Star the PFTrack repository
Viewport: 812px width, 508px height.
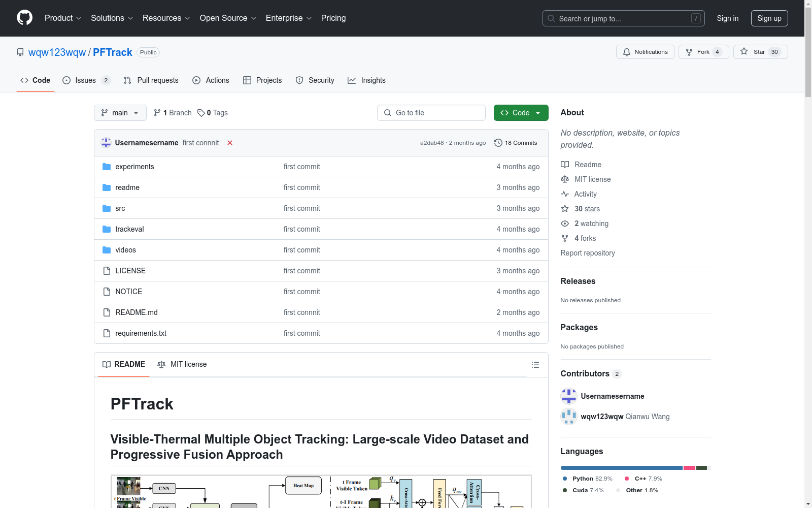point(760,52)
